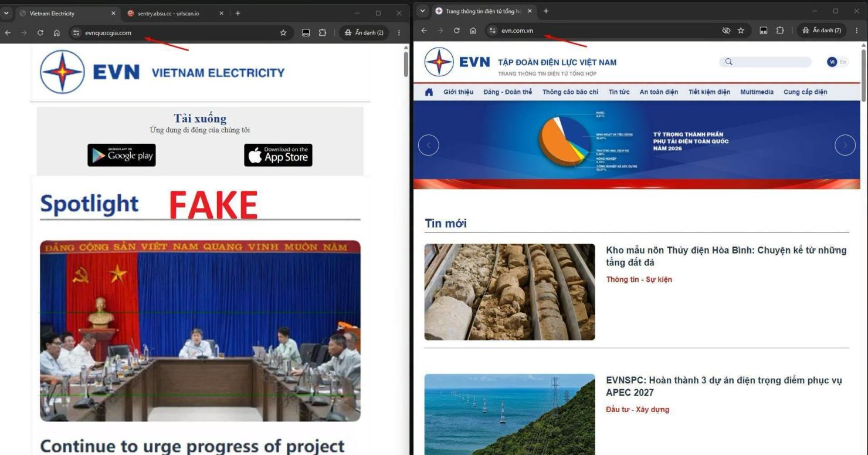View site info icon beside evnquocgia.com address
Viewport: 868px width, 455px height.
pyautogui.click(x=76, y=33)
